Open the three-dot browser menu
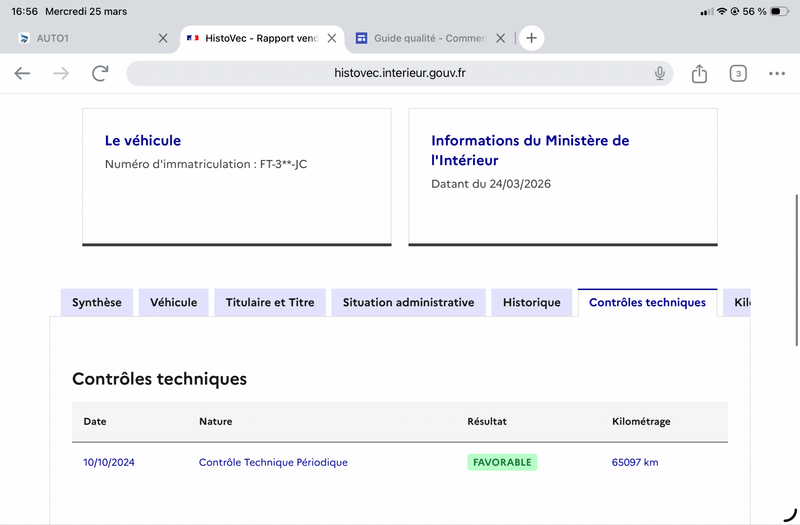Viewport: 800px width, 525px height. [777, 73]
